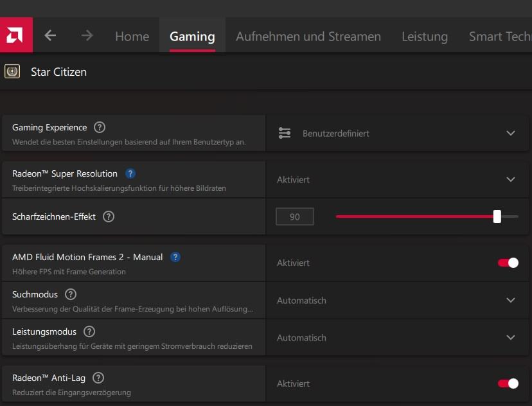Click the sliders icon beside Benutzerdefiniert
Screen dimensions: 532x406
[285, 133]
